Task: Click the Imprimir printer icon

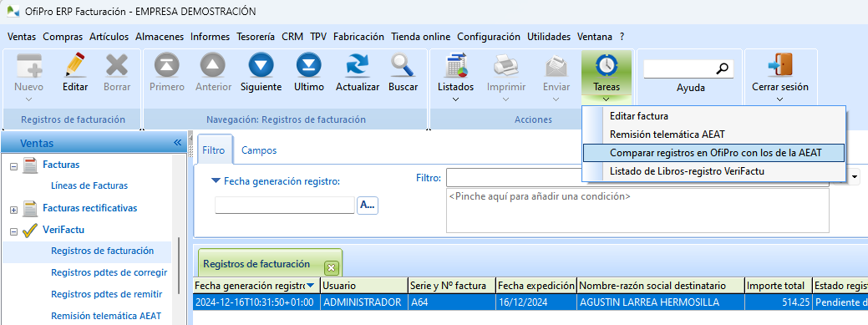Action: coord(505,66)
